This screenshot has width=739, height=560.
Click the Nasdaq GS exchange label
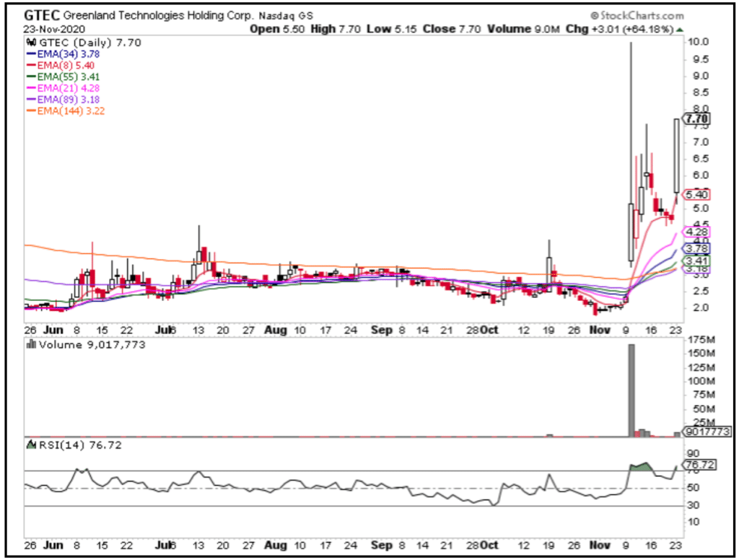tap(286, 16)
